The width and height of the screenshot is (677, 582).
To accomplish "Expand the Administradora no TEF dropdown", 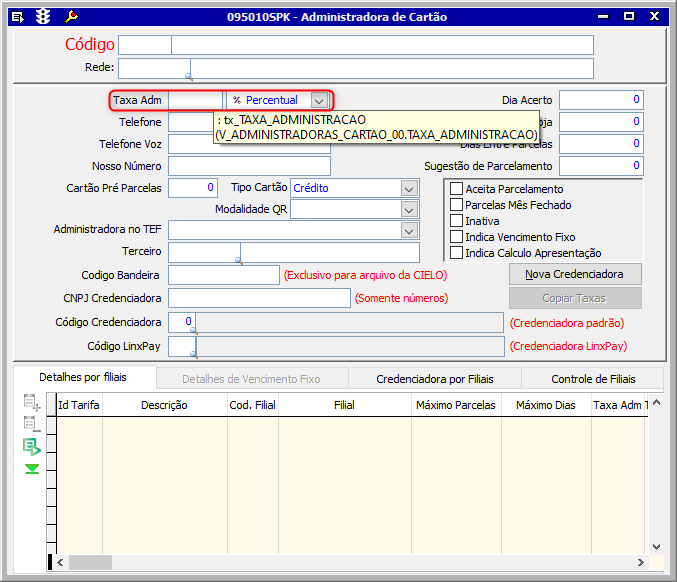I will click(409, 231).
